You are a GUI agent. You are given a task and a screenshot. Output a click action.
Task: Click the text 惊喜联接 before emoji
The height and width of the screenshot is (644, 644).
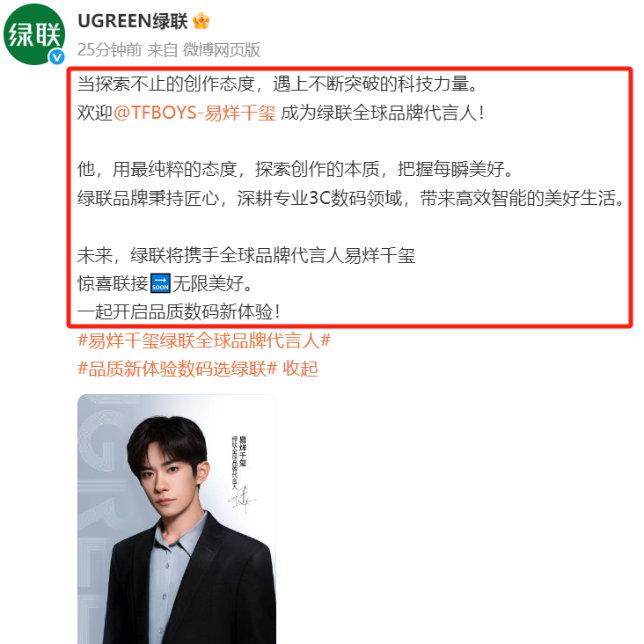pyautogui.click(x=113, y=283)
